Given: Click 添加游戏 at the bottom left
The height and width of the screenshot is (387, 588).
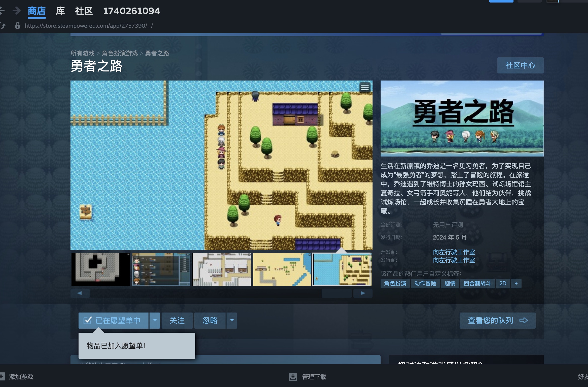Looking at the screenshot, I should tap(21, 377).
